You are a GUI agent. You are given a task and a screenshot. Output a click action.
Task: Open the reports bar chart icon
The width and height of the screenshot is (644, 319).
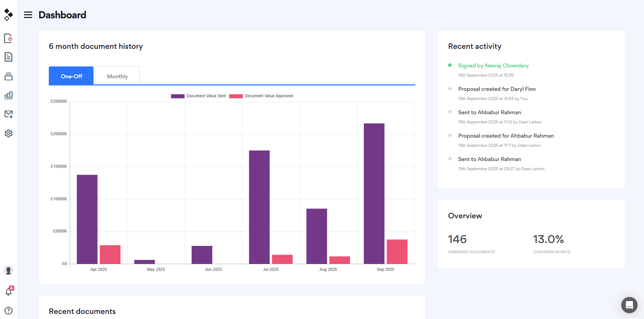point(8,95)
